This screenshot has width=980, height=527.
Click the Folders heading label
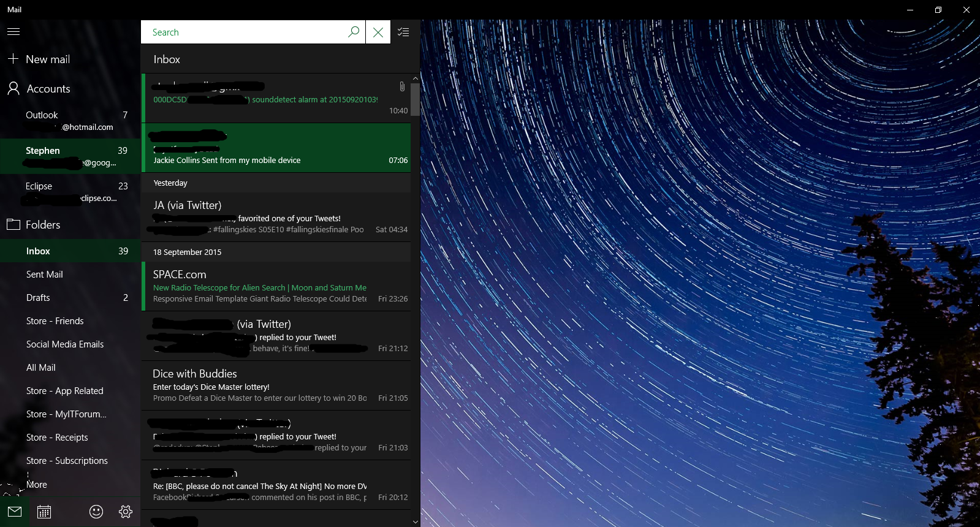(x=43, y=225)
